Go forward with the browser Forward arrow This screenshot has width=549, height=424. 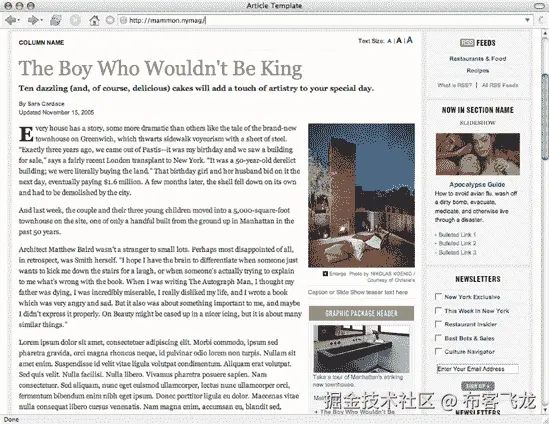pyautogui.click(x=33, y=20)
